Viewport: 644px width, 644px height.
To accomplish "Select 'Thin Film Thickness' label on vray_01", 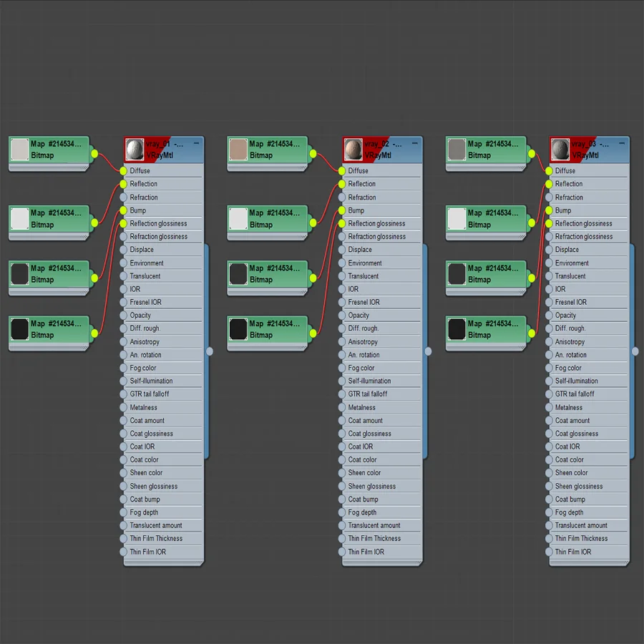I will pos(156,538).
